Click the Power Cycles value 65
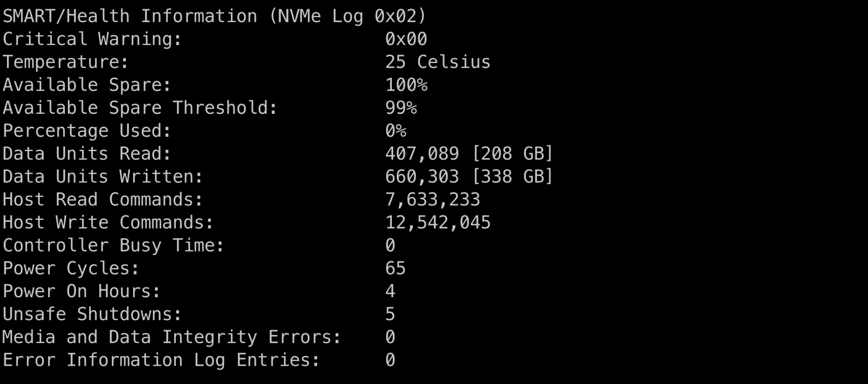868x384 pixels. [x=395, y=268]
